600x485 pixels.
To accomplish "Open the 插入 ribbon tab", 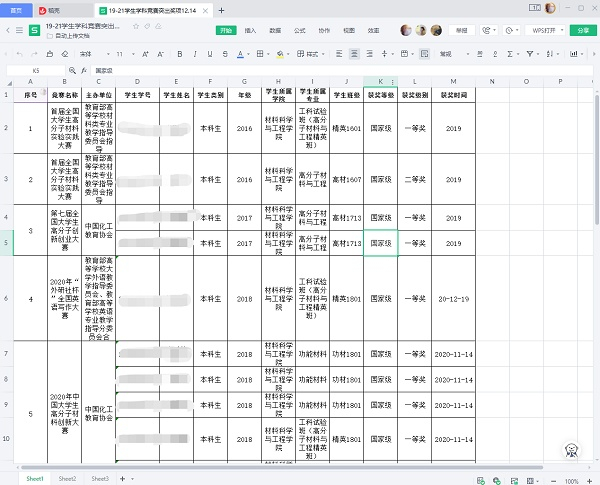I will [x=250, y=30].
